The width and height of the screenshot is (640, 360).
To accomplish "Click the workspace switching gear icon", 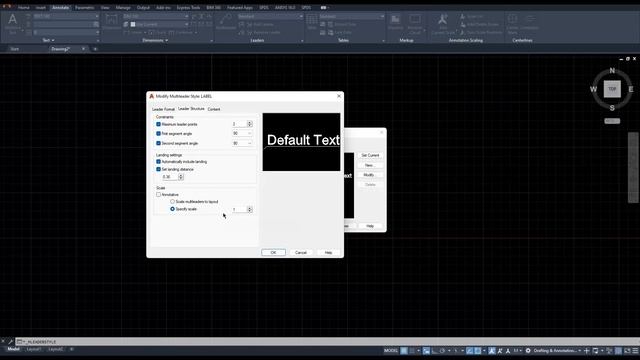I will (x=528, y=351).
